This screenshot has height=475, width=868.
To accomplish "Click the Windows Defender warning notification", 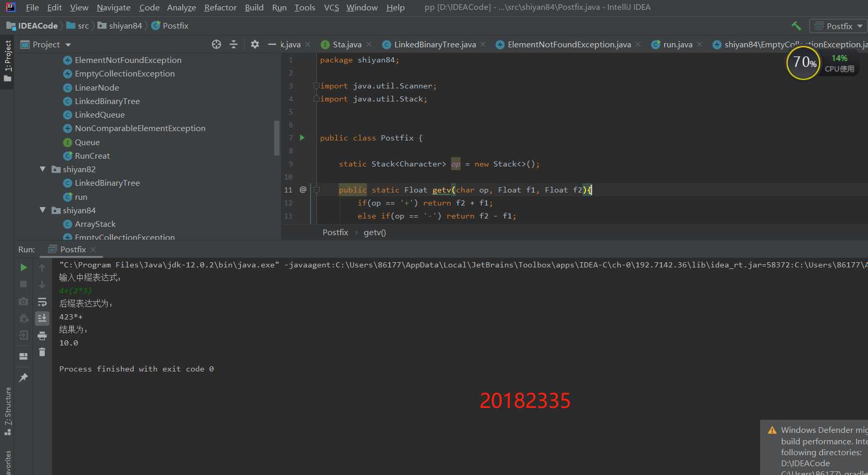I will 814,447.
